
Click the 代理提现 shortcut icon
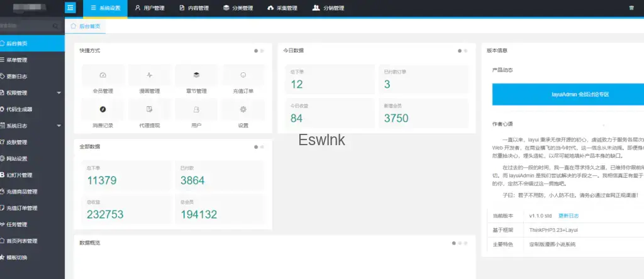[150, 109]
